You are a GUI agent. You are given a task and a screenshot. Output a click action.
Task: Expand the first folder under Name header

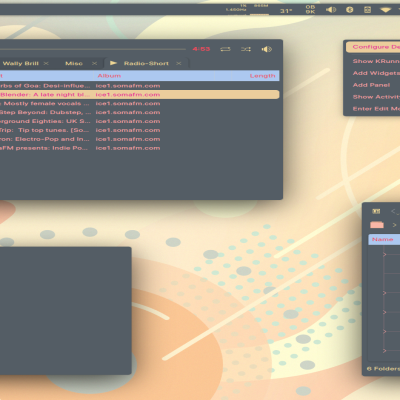pyautogui.click(x=385, y=255)
